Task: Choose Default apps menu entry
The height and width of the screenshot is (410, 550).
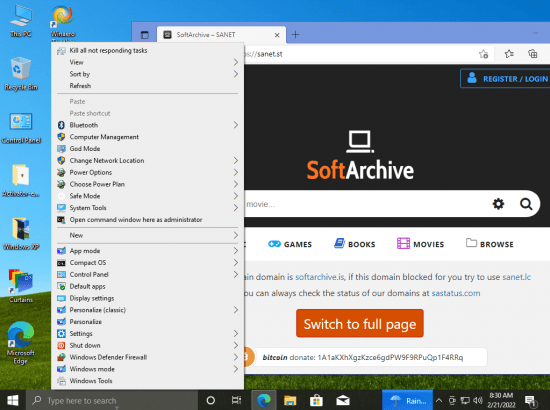Action: coord(147,286)
